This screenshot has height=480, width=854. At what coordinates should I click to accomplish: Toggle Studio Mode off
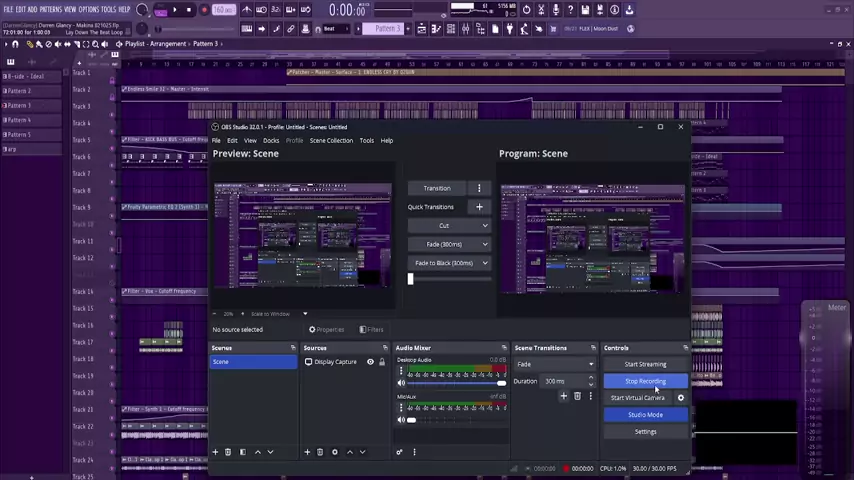click(645, 415)
